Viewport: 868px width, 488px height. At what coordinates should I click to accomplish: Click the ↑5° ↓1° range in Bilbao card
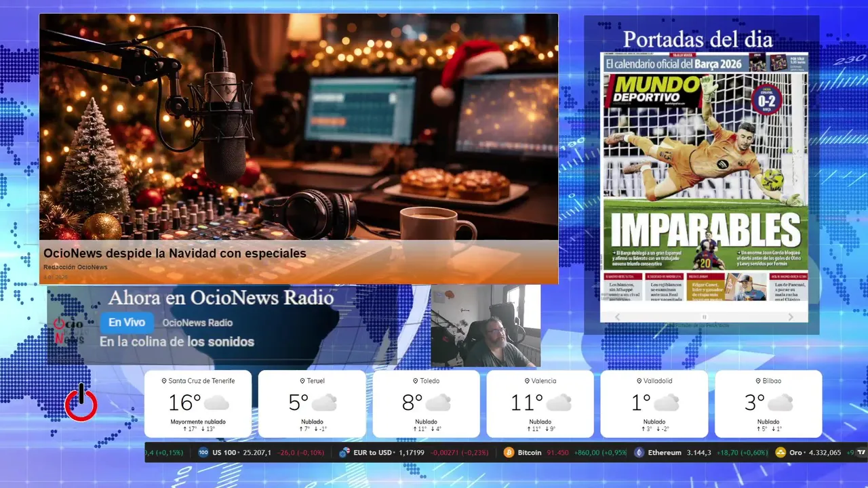point(768,429)
